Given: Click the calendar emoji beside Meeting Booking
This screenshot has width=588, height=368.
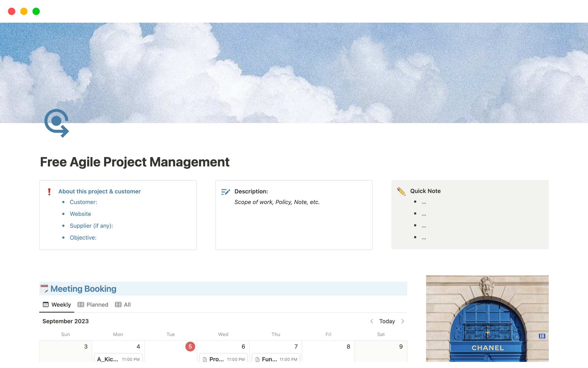Looking at the screenshot, I should click(x=45, y=288).
